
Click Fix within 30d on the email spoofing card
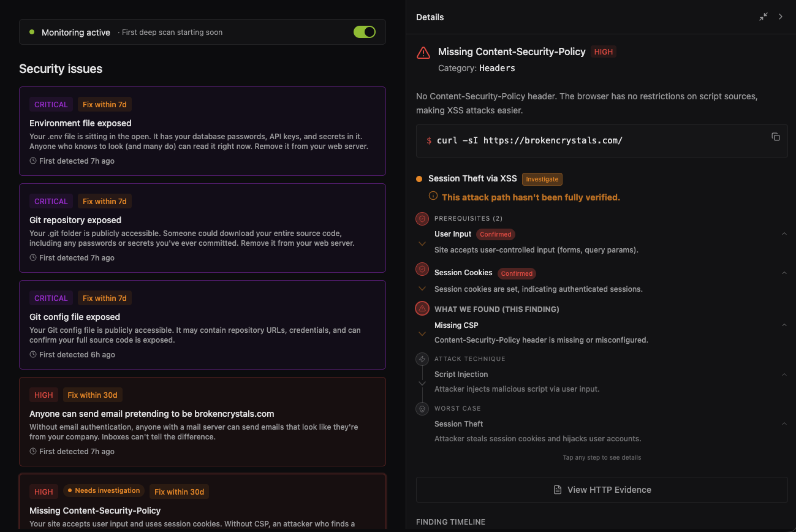pyautogui.click(x=92, y=395)
